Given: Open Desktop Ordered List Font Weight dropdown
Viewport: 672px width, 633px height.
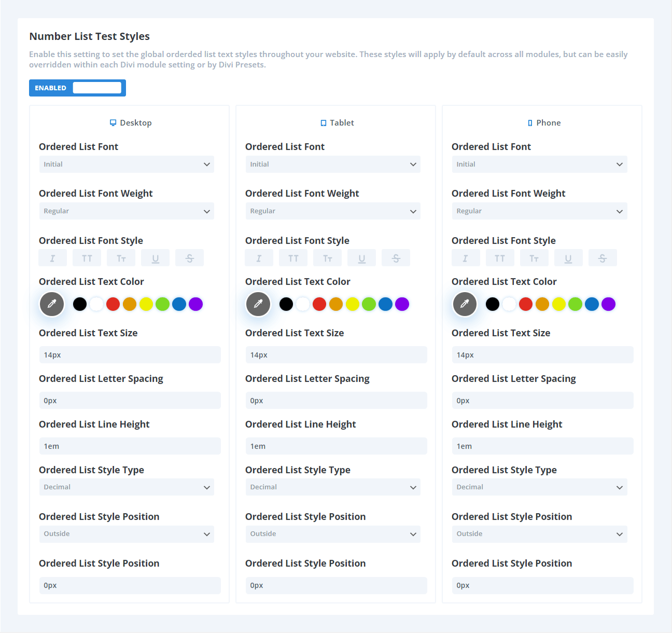Looking at the screenshot, I should click(127, 211).
